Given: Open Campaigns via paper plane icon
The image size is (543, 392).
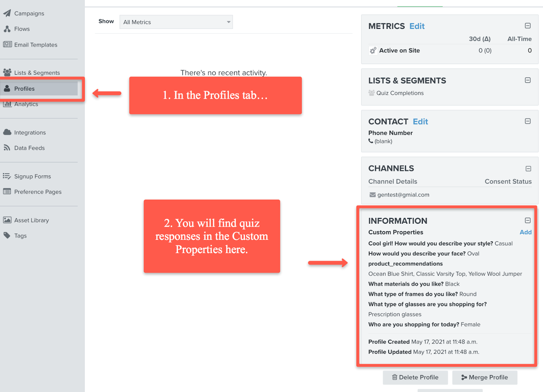Looking at the screenshot, I should [7, 13].
